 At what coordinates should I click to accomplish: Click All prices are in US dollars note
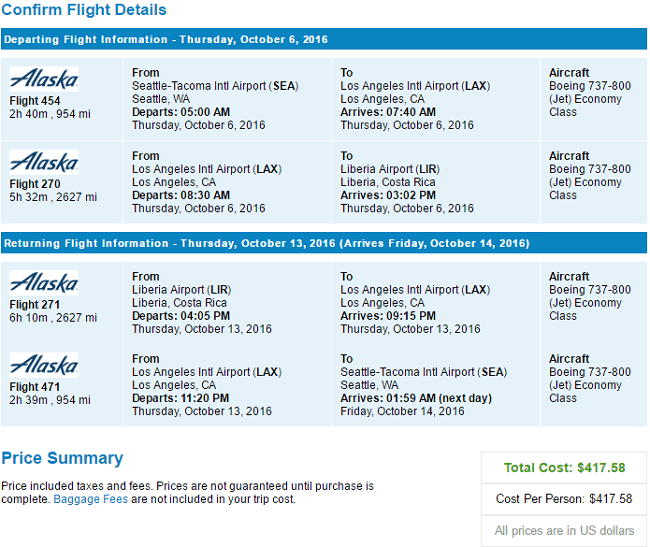pos(564,531)
